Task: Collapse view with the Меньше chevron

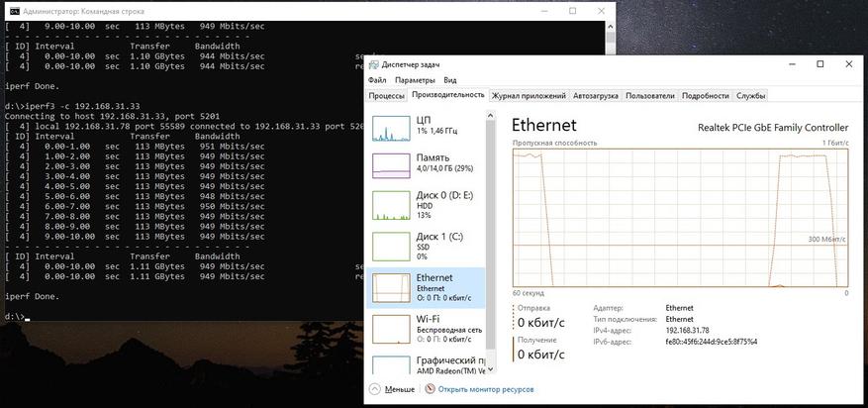Action: [x=376, y=389]
